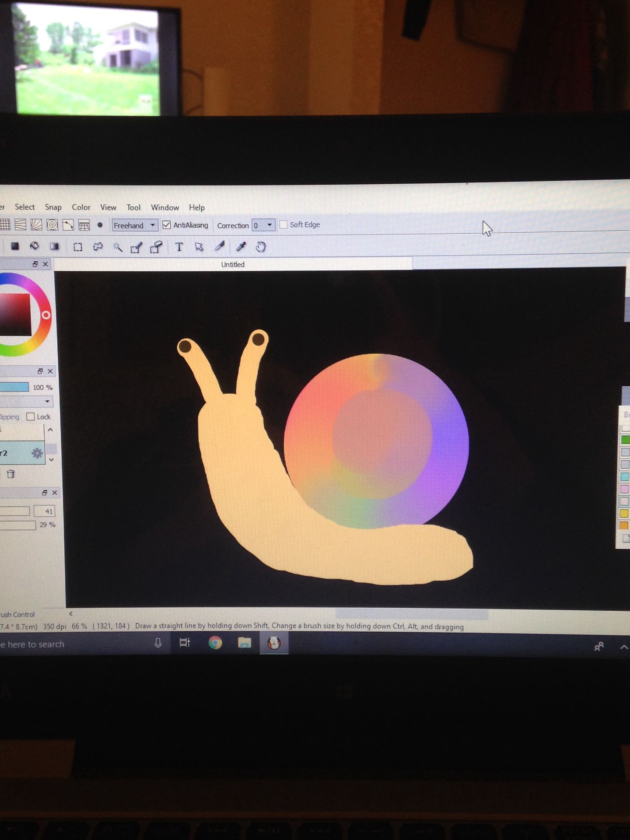Select the yellow brush swatch
Viewport: 630px width, 840px height.
click(625, 513)
